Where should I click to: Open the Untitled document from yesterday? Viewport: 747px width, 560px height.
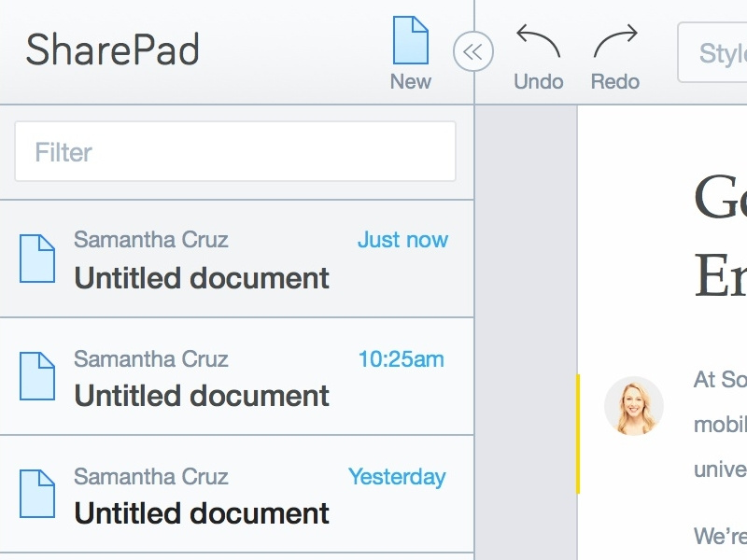tap(202, 513)
